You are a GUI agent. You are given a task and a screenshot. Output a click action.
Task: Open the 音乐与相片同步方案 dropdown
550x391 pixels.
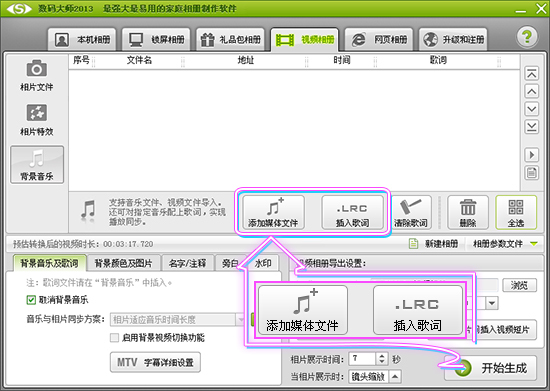coord(177,319)
